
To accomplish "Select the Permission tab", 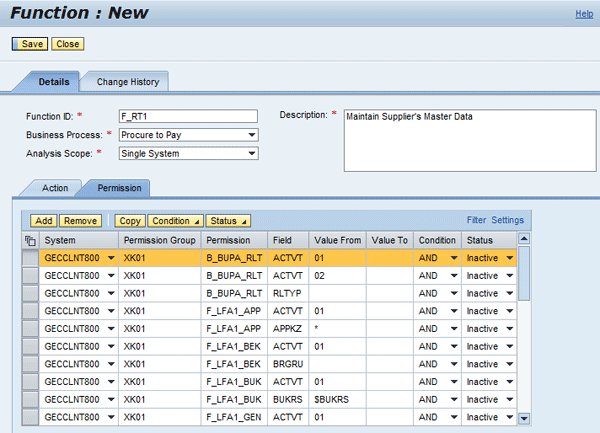I will (x=119, y=187).
